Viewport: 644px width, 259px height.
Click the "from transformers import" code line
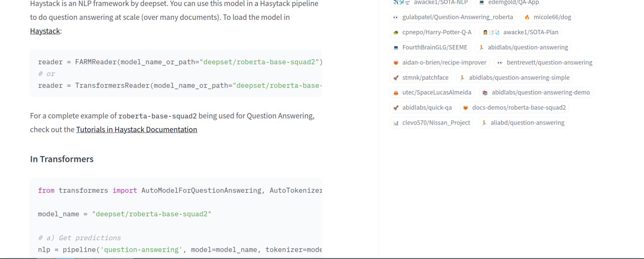180,190
